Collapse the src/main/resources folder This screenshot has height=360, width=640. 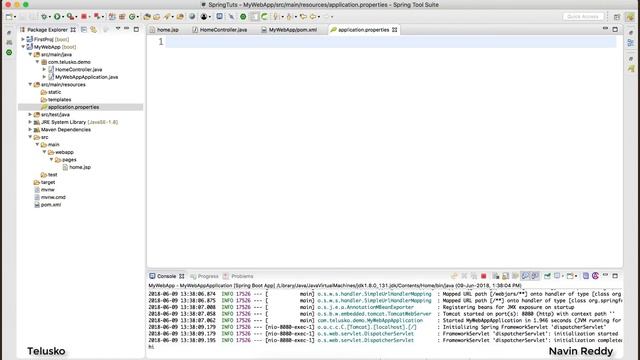[30, 84]
